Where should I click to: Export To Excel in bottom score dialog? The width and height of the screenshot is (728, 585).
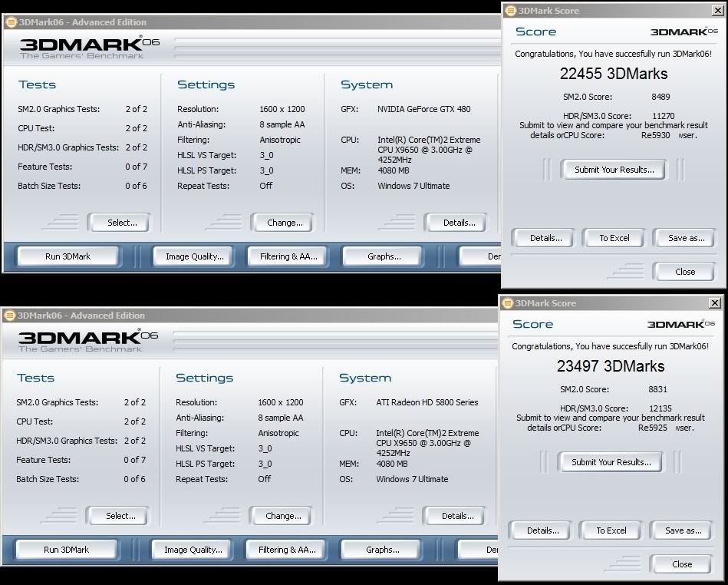click(610, 530)
